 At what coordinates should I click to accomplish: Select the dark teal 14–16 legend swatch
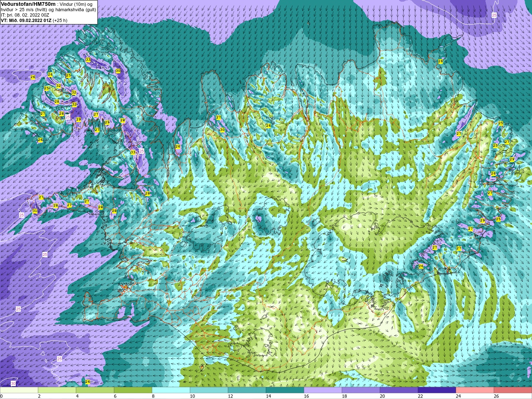pyautogui.click(x=285, y=390)
